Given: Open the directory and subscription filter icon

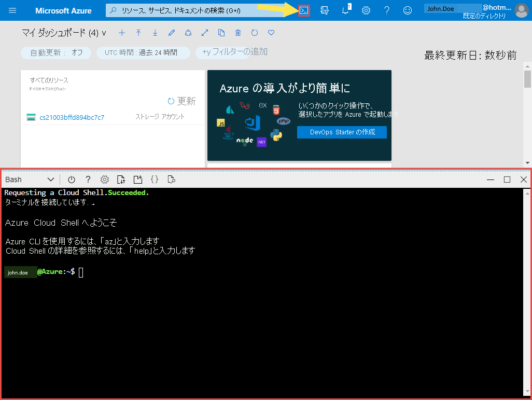Looking at the screenshot, I should point(325,10).
